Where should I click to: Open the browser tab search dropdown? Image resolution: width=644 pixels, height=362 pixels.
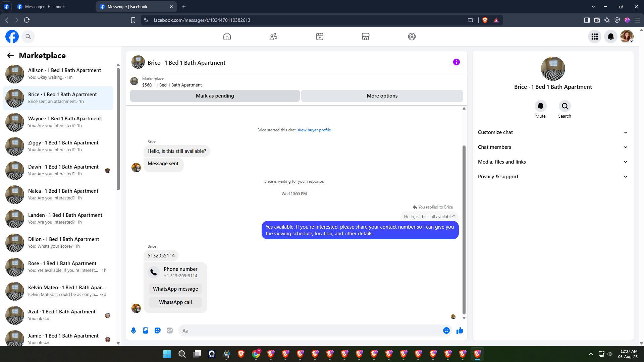point(593,7)
